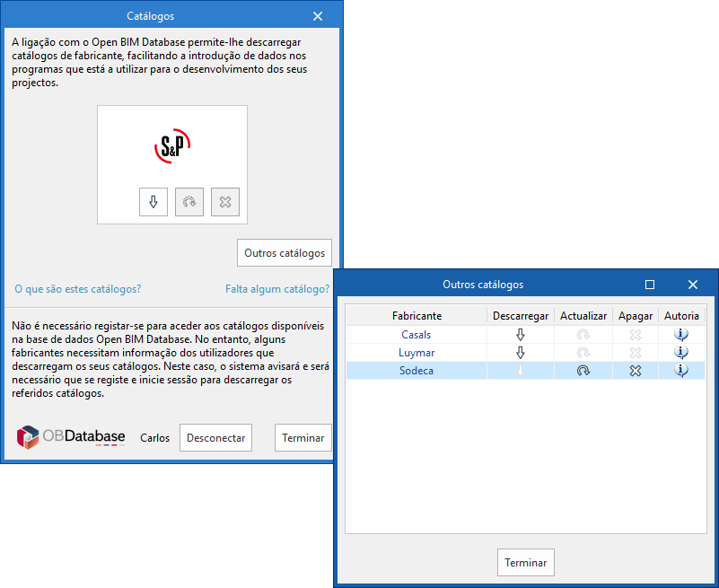719x588 pixels.
Task: Update the Casals catalog
Action: [583, 334]
